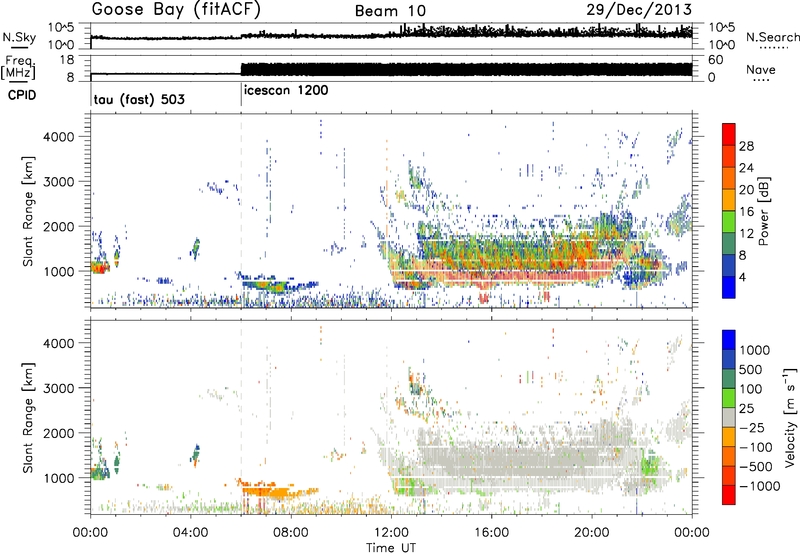Click the 'CPID' row label
Screen dimensions: 800x554
[x=21, y=95]
